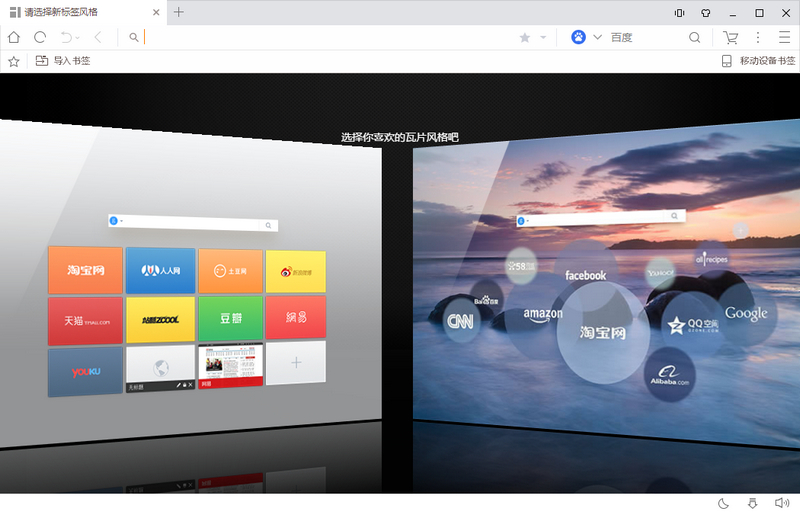Open the hamburger main menu
The image size is (800, 512).
click(784, 37)
